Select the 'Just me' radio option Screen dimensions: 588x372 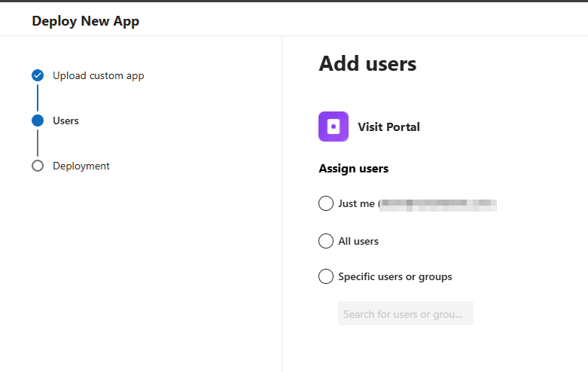tap(326, 203)
